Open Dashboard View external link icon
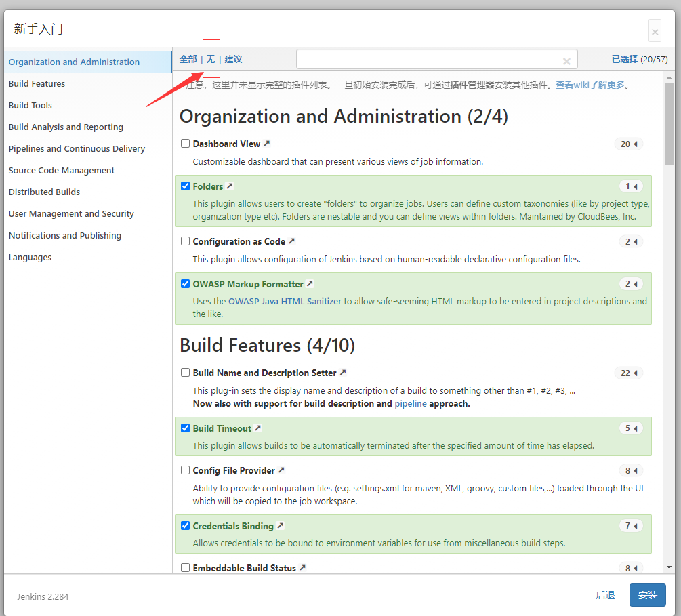Image resolution: width=681 pixels, height=616 pixels. (267, 144)
